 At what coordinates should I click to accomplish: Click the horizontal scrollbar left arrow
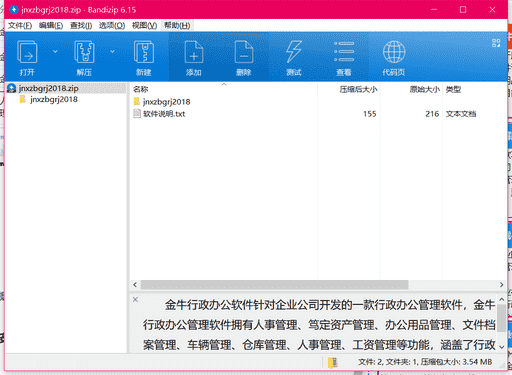135,285
